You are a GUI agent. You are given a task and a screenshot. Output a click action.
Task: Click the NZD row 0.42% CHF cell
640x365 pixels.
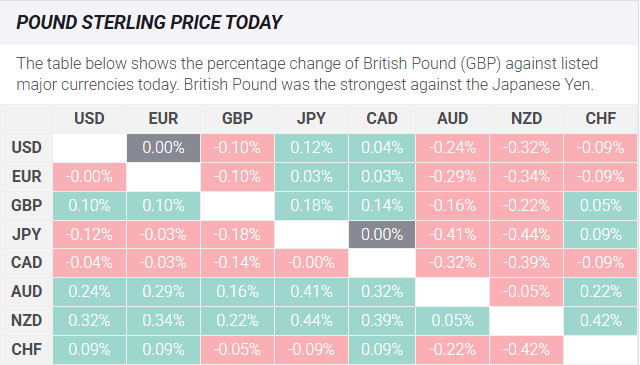[601, 320]
